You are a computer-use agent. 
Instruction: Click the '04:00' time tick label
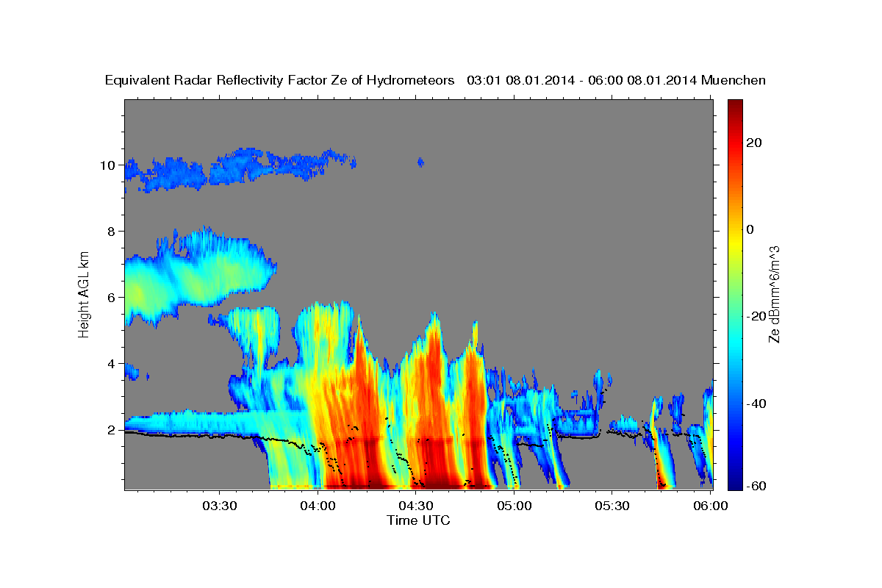coord(318,506)
